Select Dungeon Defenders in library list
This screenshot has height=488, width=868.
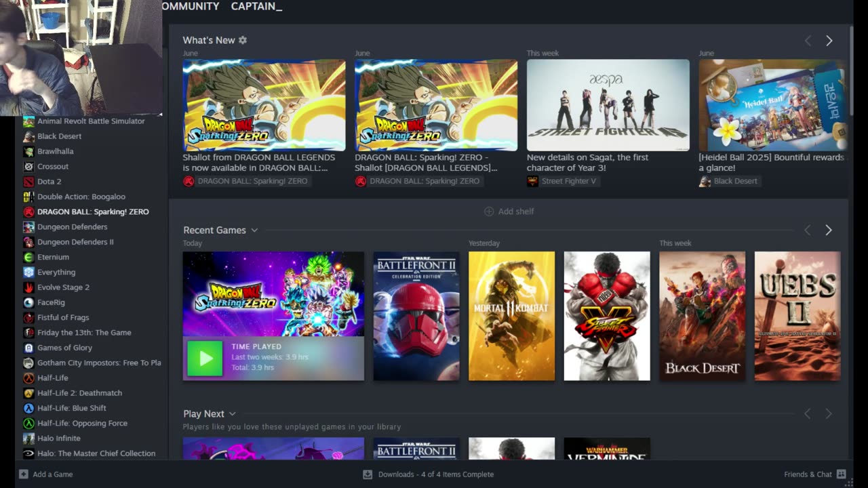[x=73, y=227]
